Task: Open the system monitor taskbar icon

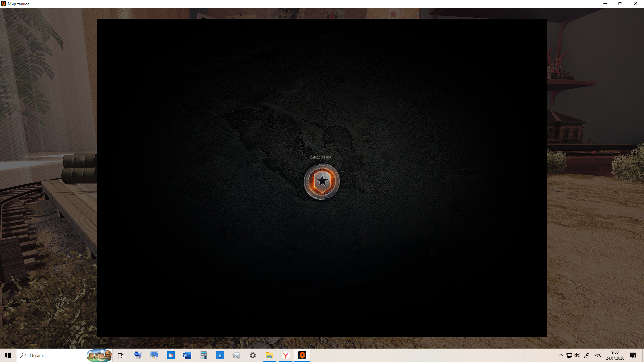Action: click(236, 355)
